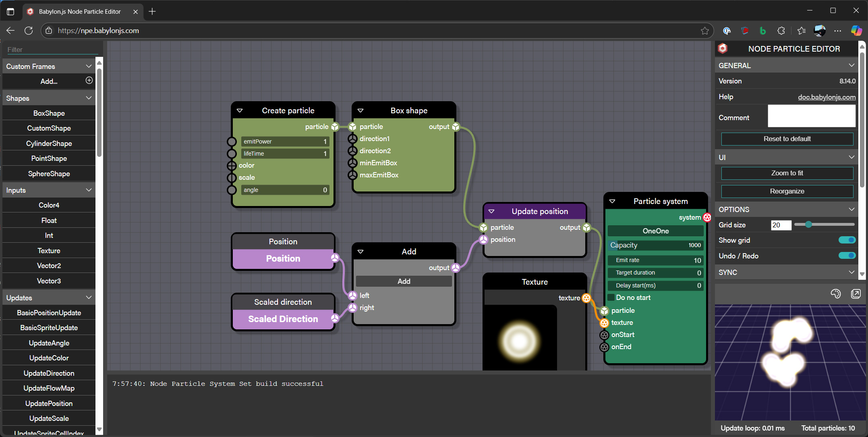Click the browser address bar
The height and width of the screenshot is (437, 868).
pos(377,31)
